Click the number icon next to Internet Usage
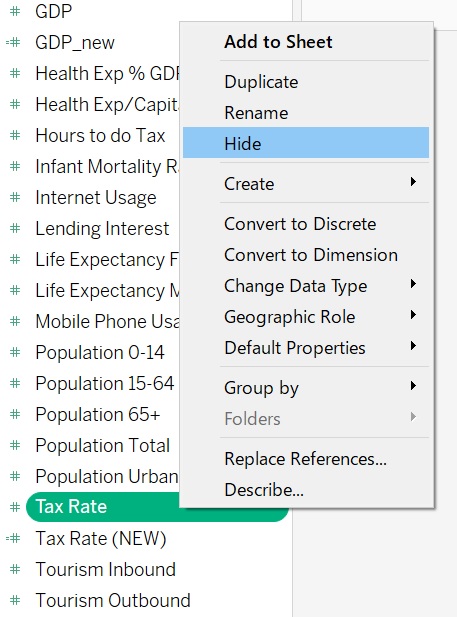 point(15,197)
